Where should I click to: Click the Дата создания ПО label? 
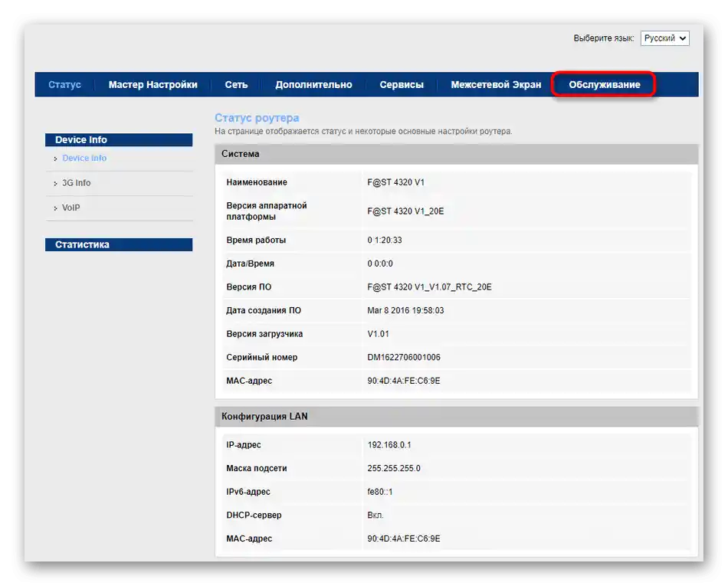(264, 310)
